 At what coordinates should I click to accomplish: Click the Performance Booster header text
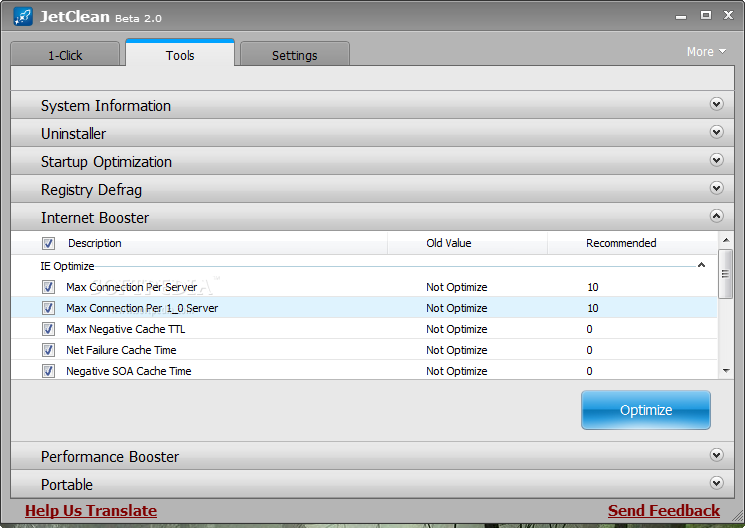110,457
